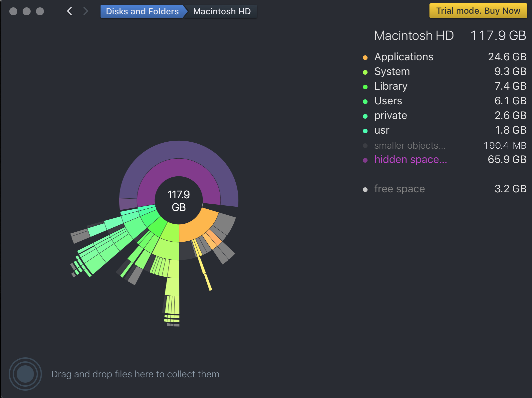Open usr folder in the list
This screenshot has width=532, height=398.
pos(444,130)
